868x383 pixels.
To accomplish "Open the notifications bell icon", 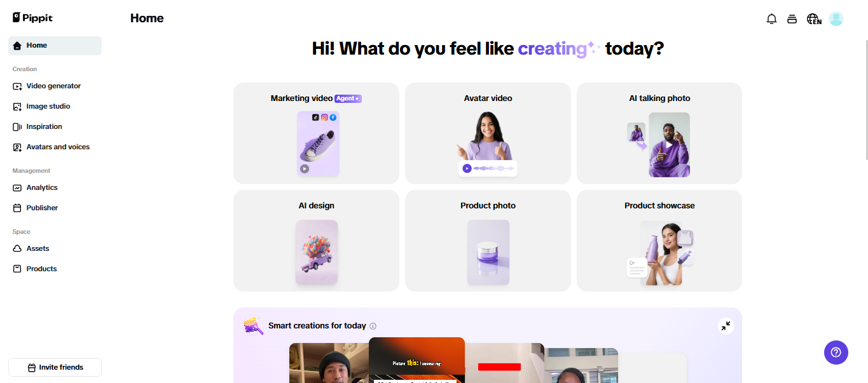I will click(771, 19).
